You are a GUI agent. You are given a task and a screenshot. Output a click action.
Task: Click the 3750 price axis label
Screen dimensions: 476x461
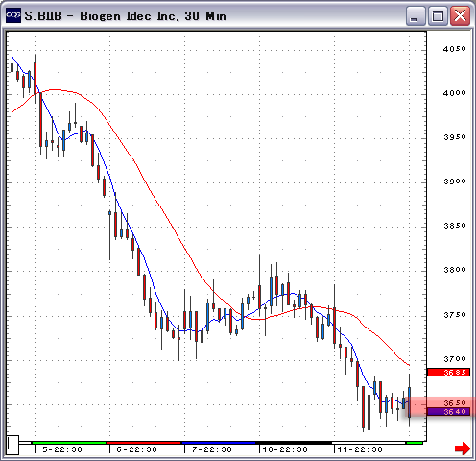click(455, 315)
